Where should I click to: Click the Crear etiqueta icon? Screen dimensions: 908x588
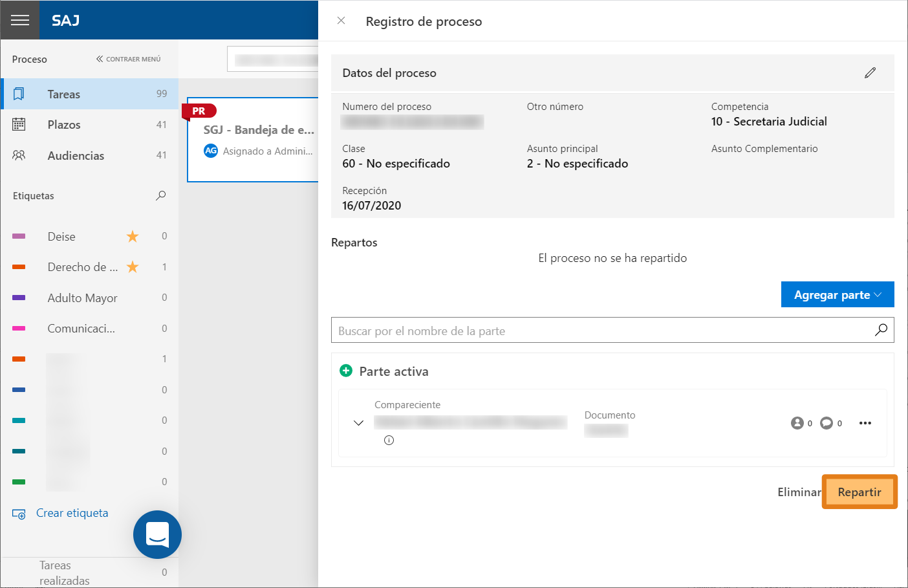pos(19,514)
